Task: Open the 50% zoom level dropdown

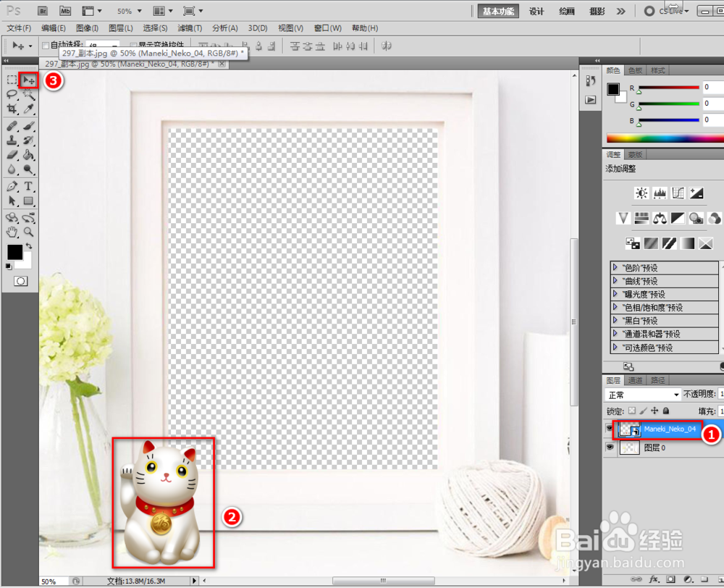Action: (x=140, y=11)
